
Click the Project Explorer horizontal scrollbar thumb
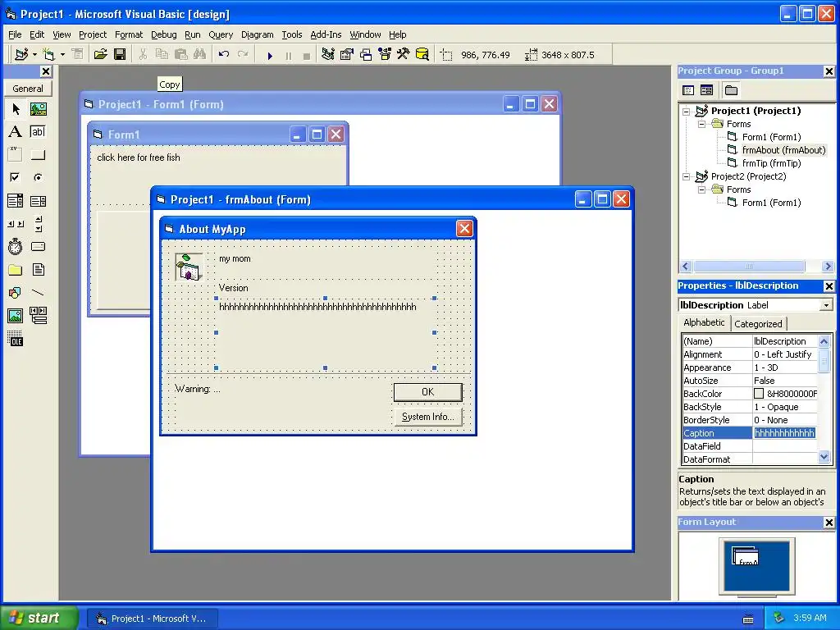click(x=749, y=267)
